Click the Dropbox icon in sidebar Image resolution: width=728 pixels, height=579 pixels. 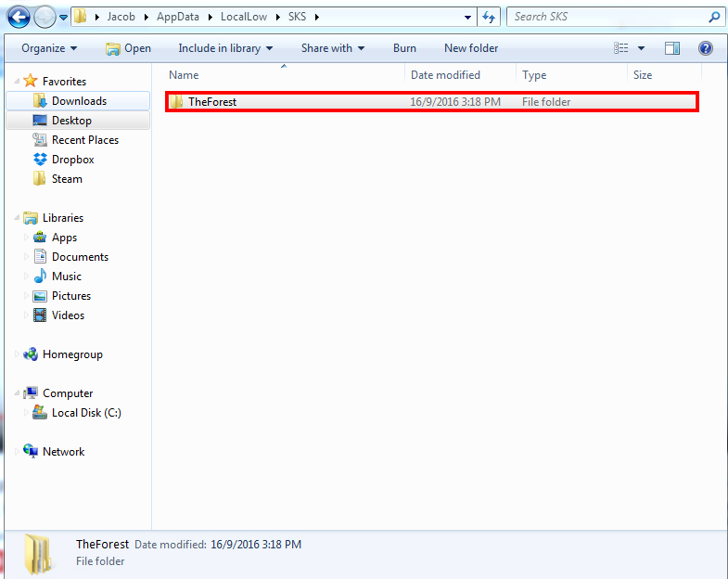pos(40,160)
